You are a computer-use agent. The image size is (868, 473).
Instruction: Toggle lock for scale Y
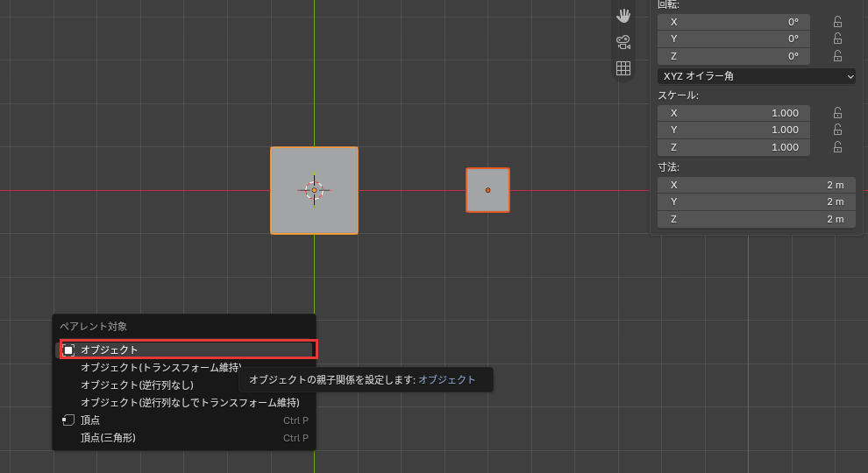(x=837, y=130)
